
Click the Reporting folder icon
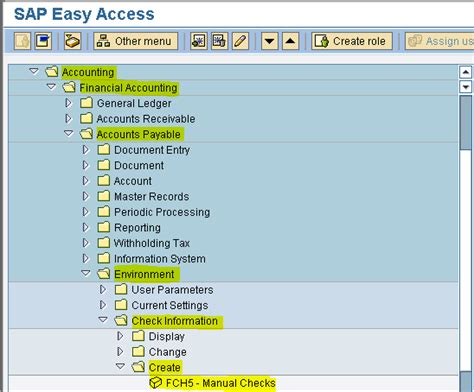(x=103, y=227)
